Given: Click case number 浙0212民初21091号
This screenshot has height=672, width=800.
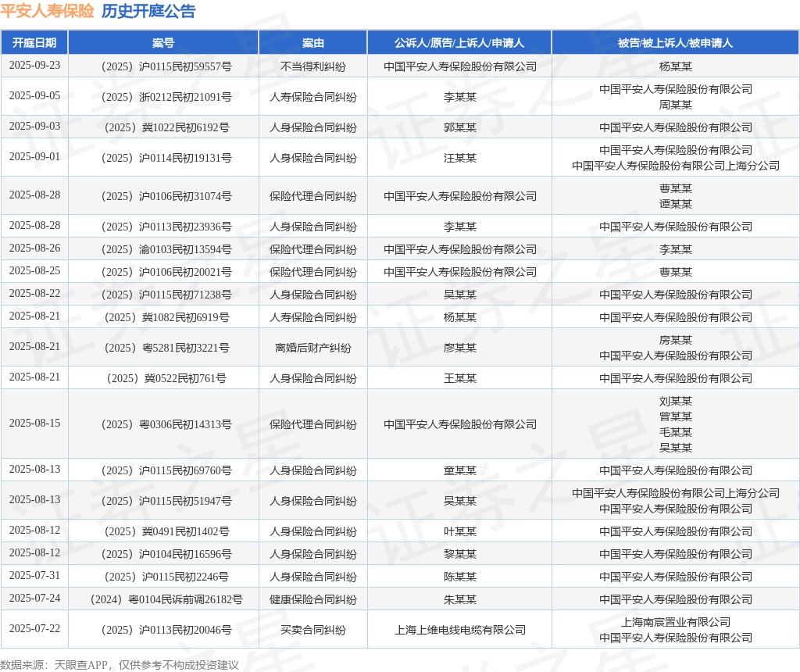Looking at the screenshot, I should (166, 97).
